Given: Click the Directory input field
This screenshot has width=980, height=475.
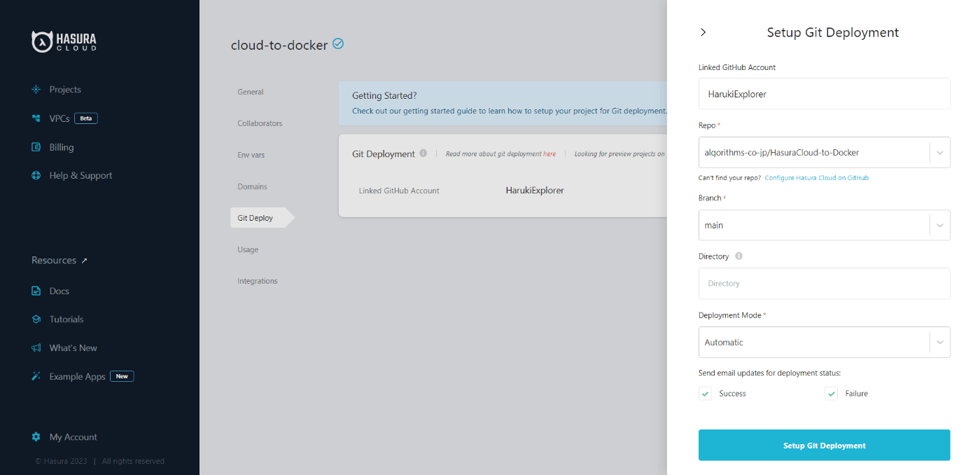Looking at the screenshot, I should click(x=825, y=283).
